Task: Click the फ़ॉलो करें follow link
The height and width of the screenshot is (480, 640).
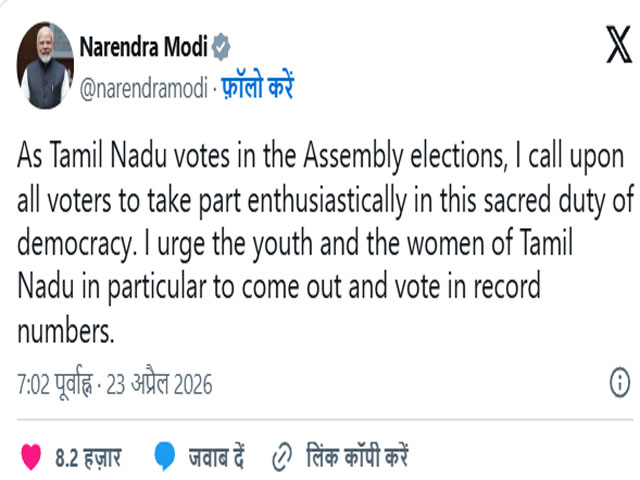Action: pyautogui.click(x=257, y=87)
